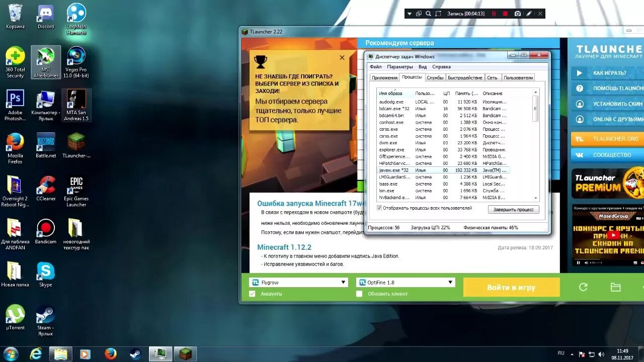Viewport: 644px width, 362px height.
Task: Open the Bandicam bar dropdown arrow
Action: pyautogui.click(x=410, y=14)
